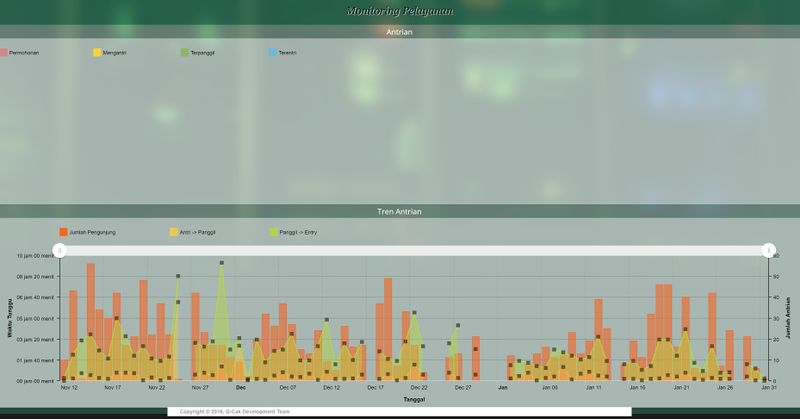
Task: Click the Jan 26 date label
Action: 725,388
